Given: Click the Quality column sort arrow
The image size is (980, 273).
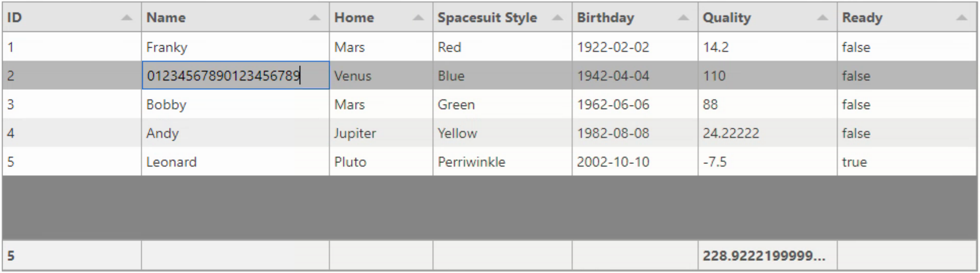Looking at the screenshot, I should tap(823, 18).
